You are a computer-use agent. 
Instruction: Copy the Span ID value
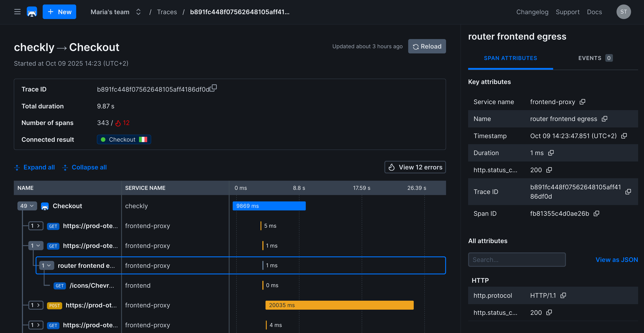click(x=596, y=213)
